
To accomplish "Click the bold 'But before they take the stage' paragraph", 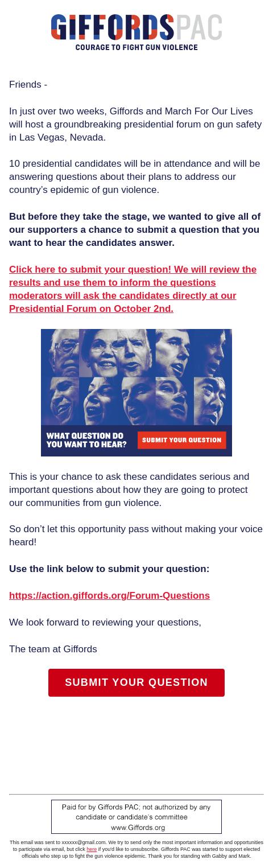I will coord(135,230).
